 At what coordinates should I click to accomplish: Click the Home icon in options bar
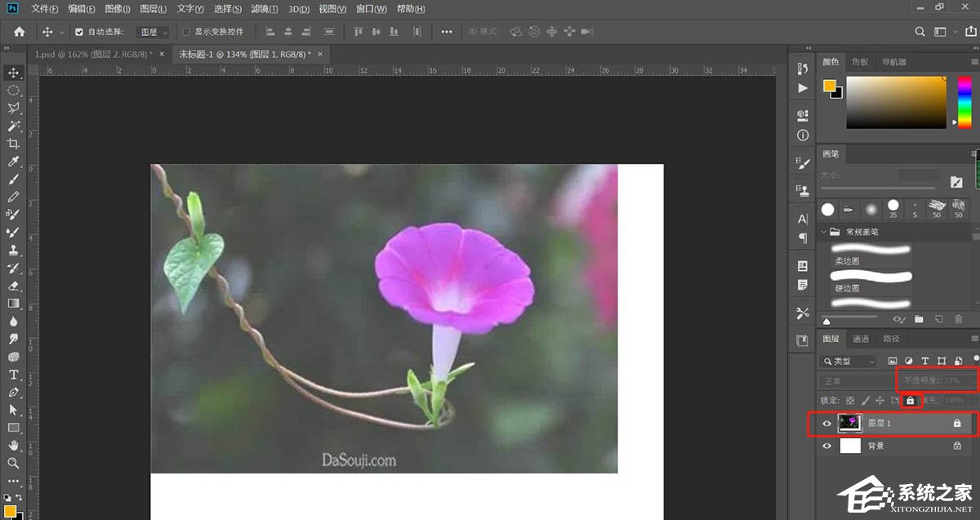(x=19, y=32)
